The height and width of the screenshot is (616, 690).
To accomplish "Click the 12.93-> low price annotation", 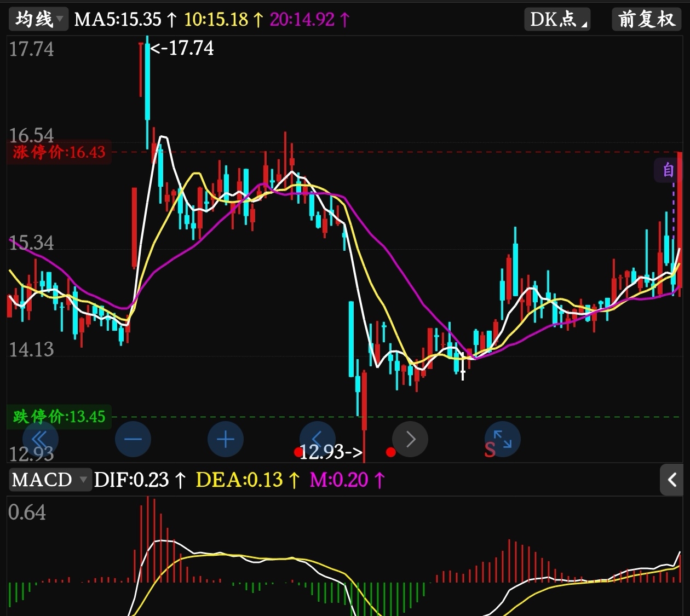I will click(x=331, y=452).
